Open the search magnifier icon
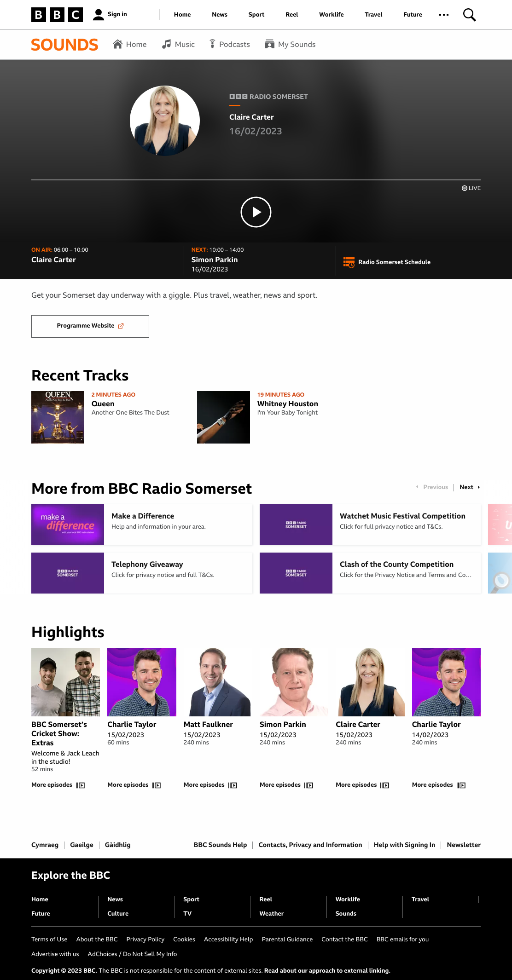This screenshot has width=512, height=980. click(469, 15)
